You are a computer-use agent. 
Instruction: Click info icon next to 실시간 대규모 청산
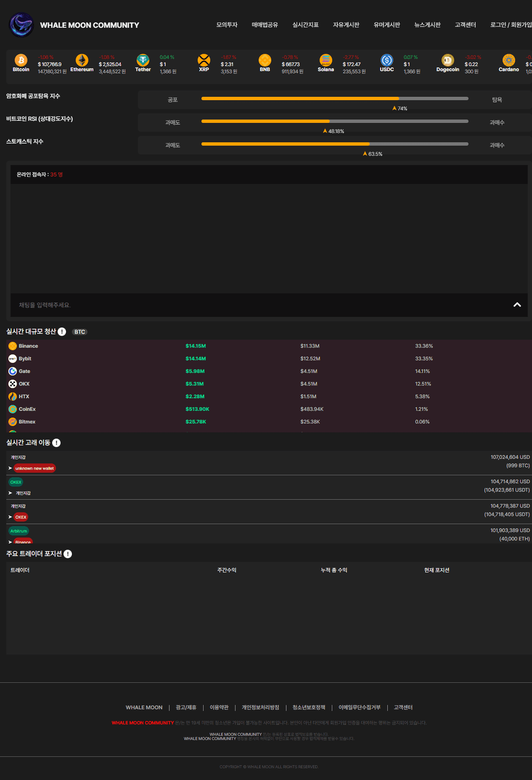pyautogui.click(x=62, y=332)
